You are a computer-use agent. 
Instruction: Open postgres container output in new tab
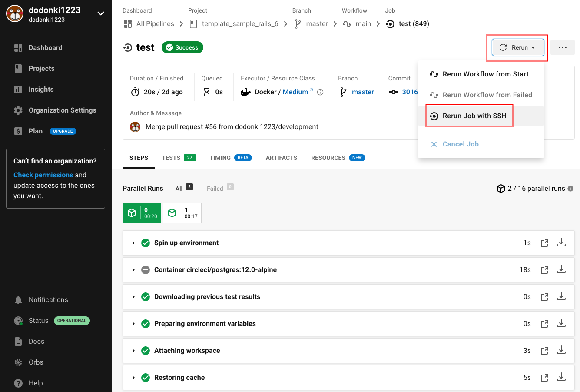point(544,270)
